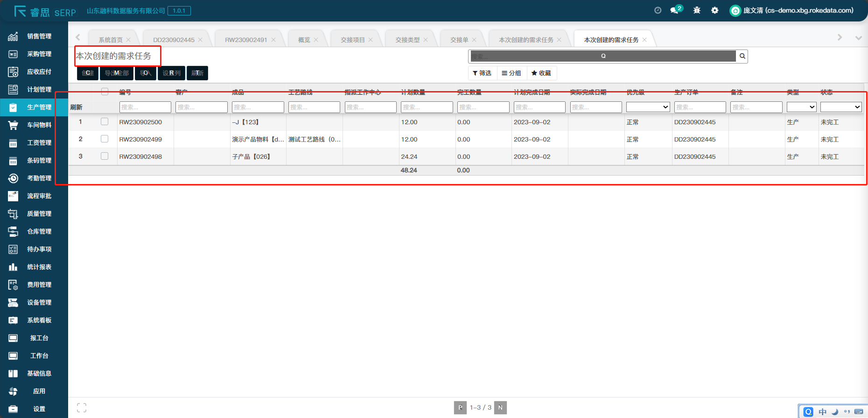Click the search magnifier icon button
This screenshot has height=418, width=868.
[x=742, y=56]
